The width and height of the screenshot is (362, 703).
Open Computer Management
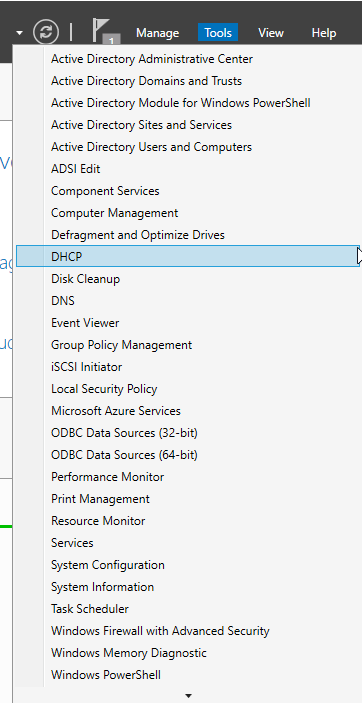[x=188, y=213]
